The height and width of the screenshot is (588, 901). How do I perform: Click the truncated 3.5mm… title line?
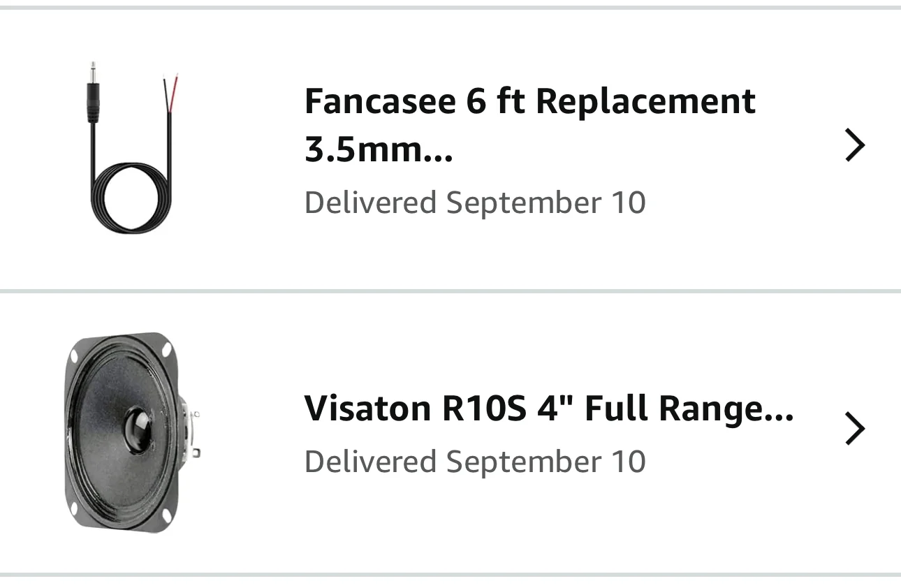click(x=379, y=149)
